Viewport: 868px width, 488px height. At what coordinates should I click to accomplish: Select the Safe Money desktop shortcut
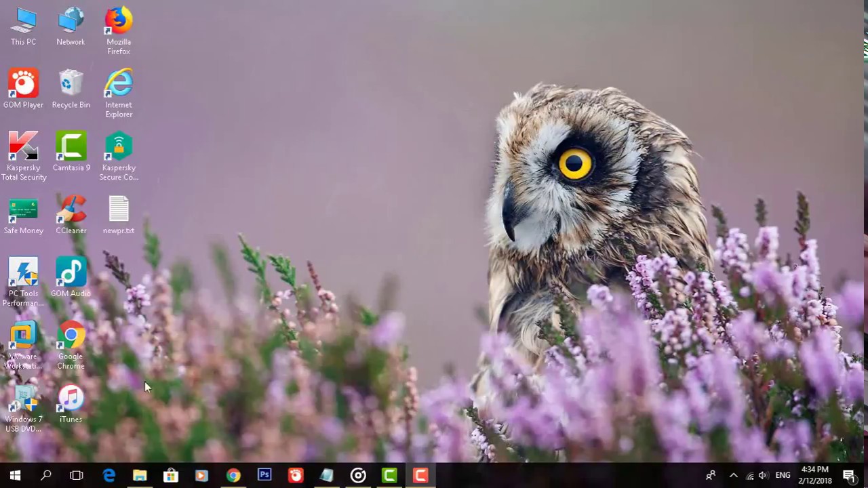pos(23,216)
